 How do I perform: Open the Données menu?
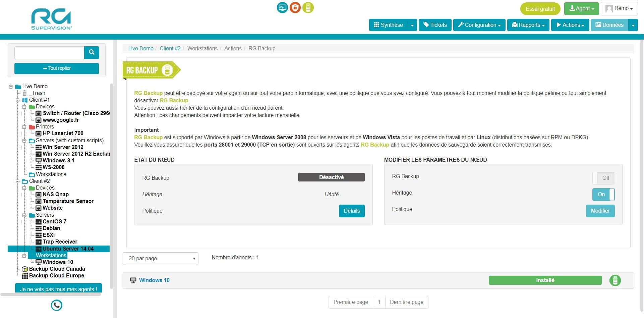pos(609,25)
